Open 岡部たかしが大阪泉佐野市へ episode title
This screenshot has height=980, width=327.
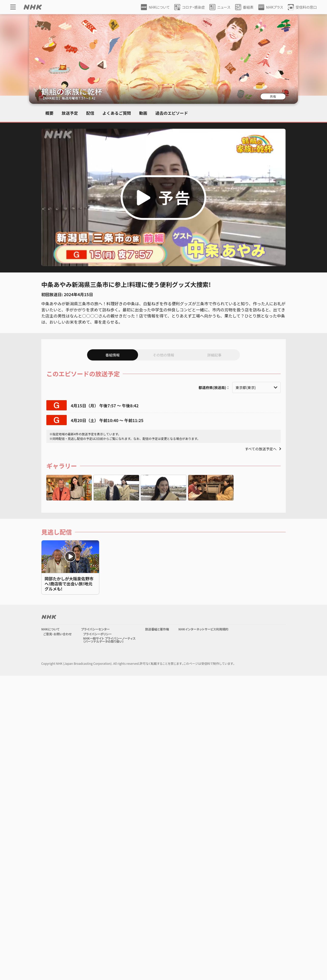coord(69,584)
